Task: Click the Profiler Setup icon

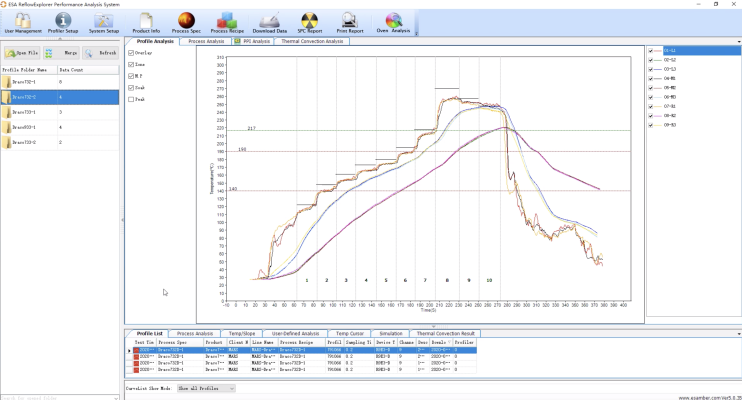Action: tap(63, 22)
